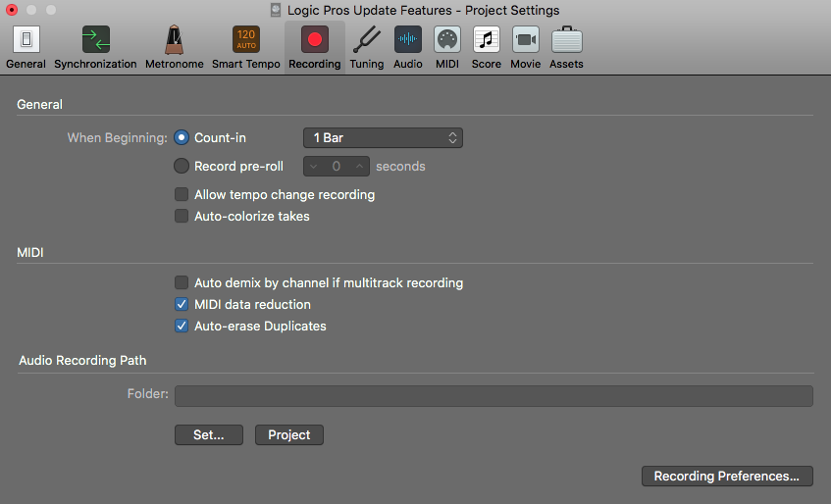Uncheck MIDI data reduction
Viewport: 831px width, 504px height.
pos(182,305)
